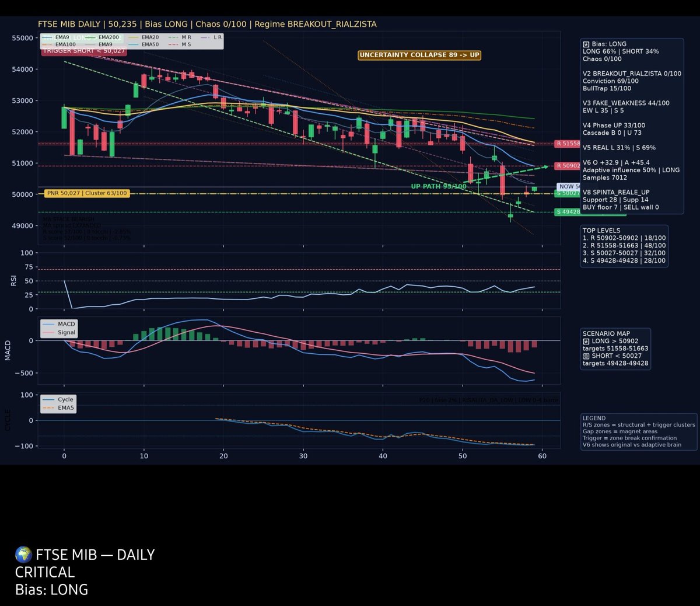Image resolution: width=700 pixels, height=606 pixels.
Task: Click the globe emoji beside FTSE MIB caption
Action: click(x=23, y=554)
